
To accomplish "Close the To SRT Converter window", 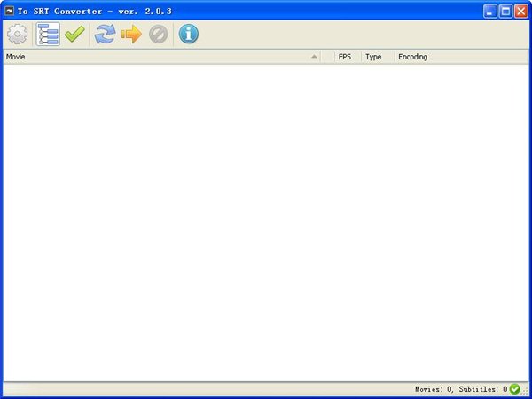I will pos(520,12).
